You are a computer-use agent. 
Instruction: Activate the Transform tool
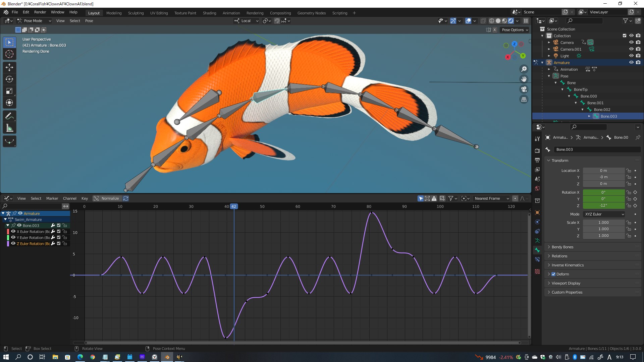pyautogui.click(x=9, y=103)
